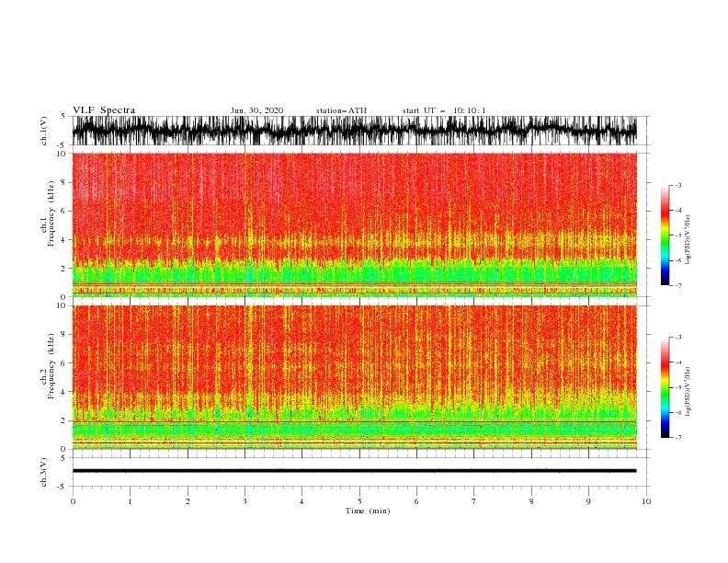728x563 pixels.
Task: Click the time axis tick label "10"
Action: point(646,501)
